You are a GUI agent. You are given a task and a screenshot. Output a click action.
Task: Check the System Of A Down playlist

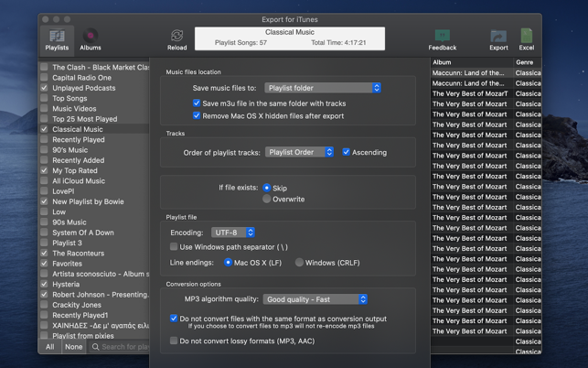coord(44,233)
